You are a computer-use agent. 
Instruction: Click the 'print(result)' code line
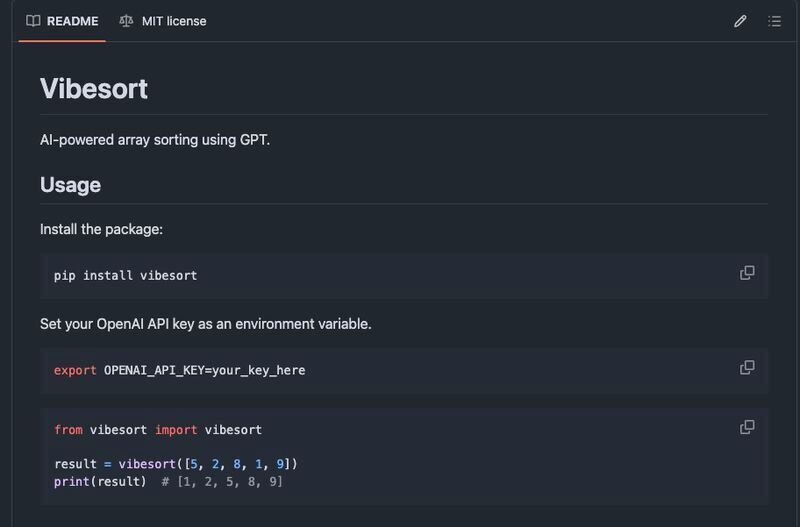[100, 482]
